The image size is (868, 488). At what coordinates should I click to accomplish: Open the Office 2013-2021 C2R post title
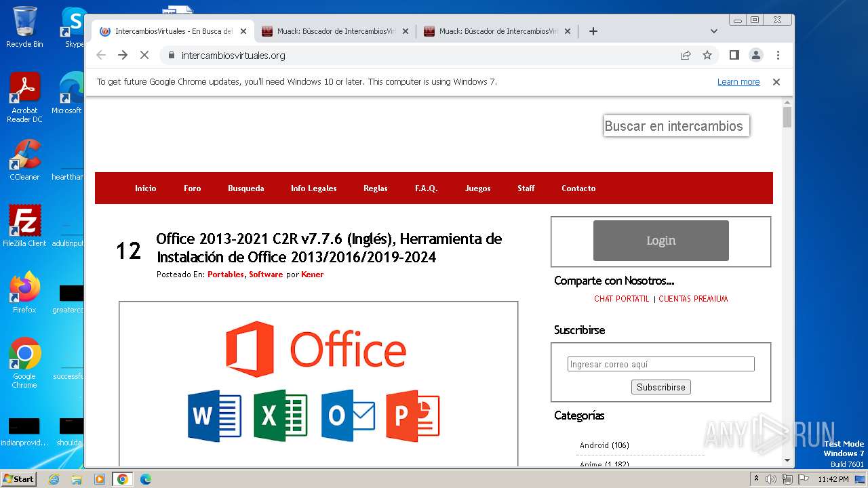[x=329, y=248]
